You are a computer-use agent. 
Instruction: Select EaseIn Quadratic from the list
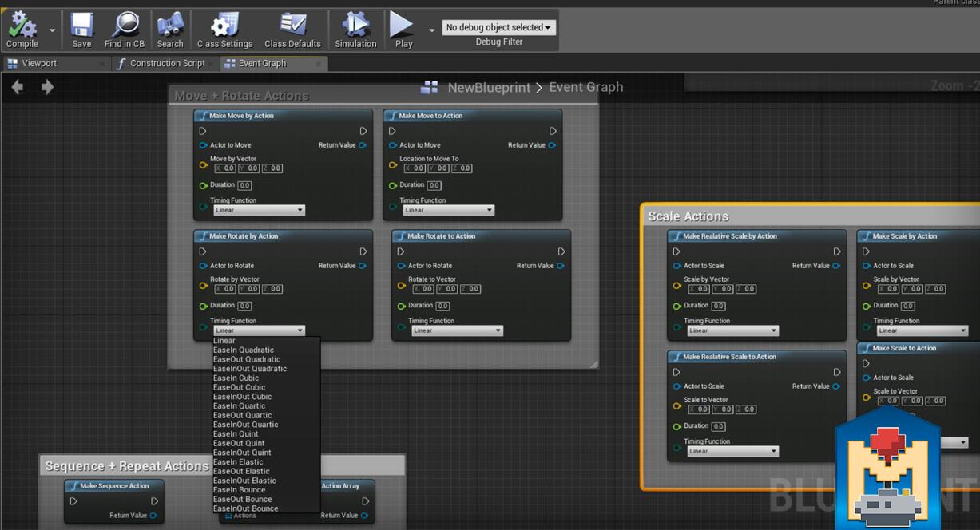244,350
